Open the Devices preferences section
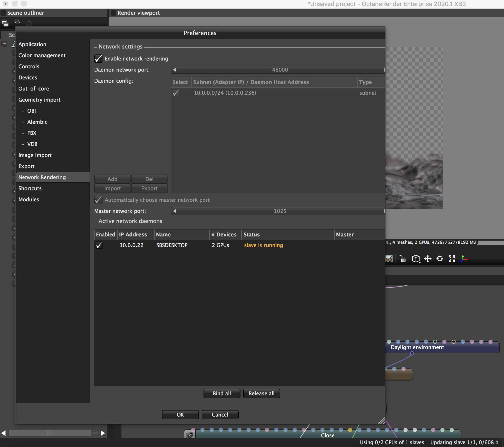Screen dimensions: 504x447 tap(28, 78)
